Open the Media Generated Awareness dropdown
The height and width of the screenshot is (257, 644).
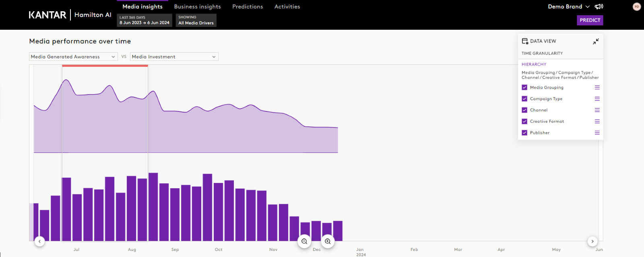click(x=73, y=57)
